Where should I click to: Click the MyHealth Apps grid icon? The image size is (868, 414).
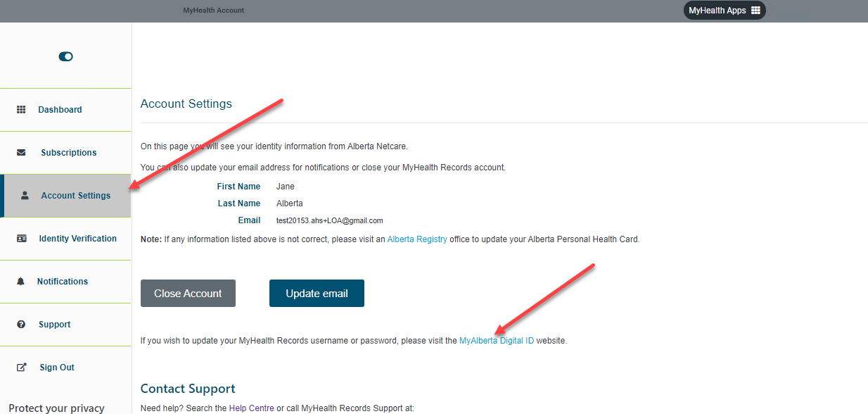coord(755,11)
